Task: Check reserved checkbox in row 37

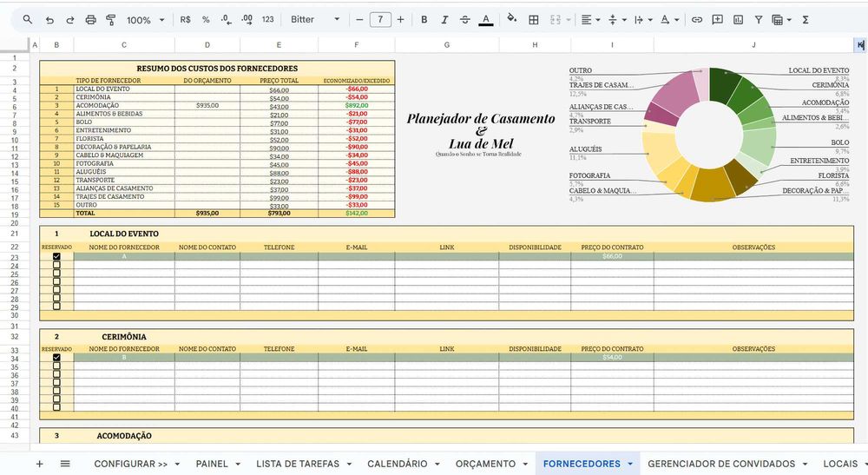Action: [56, 383]
